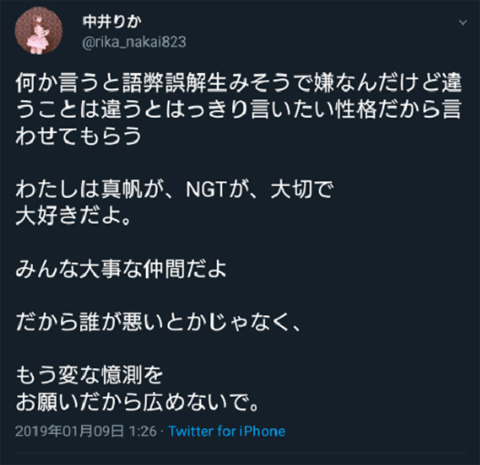The width and height of the screenshot is (480, 465).
Task: Click the time 1:26 in the timestamp
Action: [x=143, y=431]
